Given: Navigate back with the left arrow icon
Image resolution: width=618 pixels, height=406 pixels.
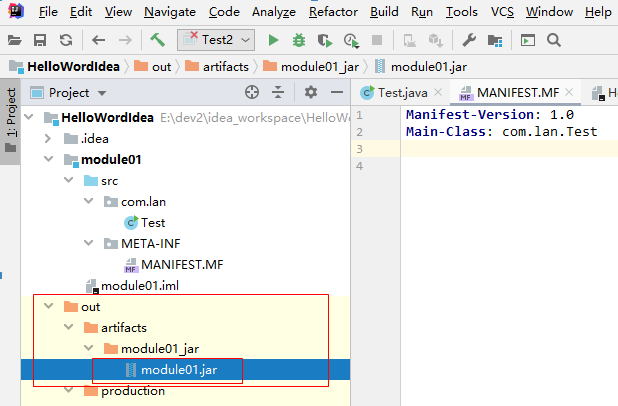Looking at the screenshot, I should (99, 40).
